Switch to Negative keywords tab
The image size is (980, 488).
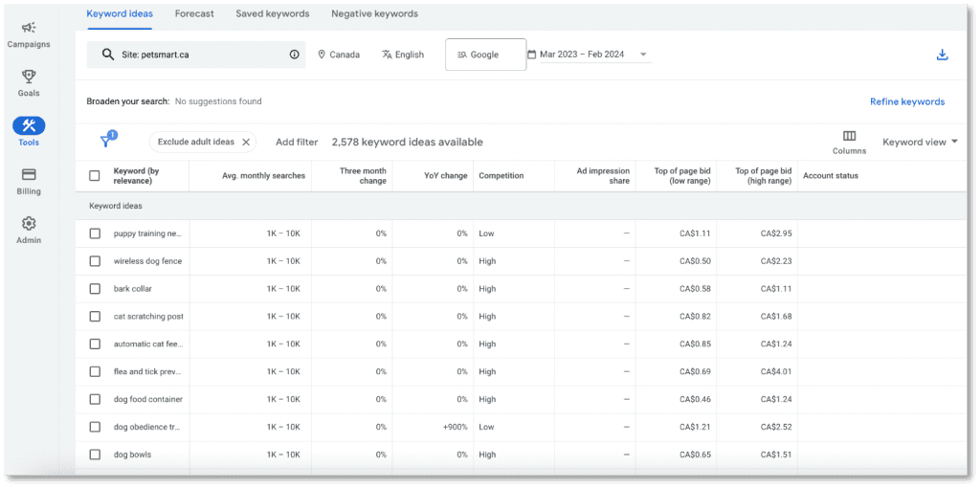375,13
